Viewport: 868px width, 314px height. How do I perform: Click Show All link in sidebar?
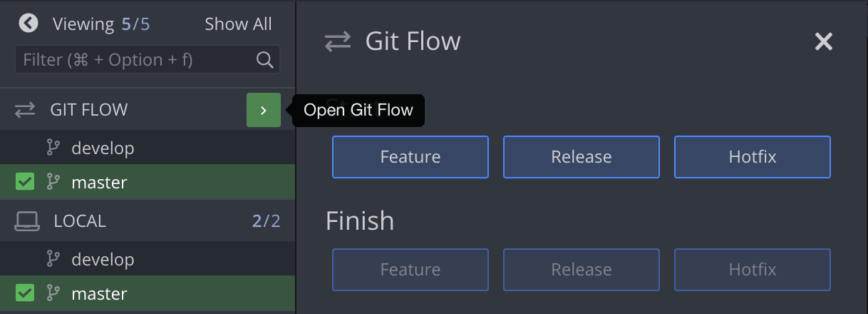point(238,24)
